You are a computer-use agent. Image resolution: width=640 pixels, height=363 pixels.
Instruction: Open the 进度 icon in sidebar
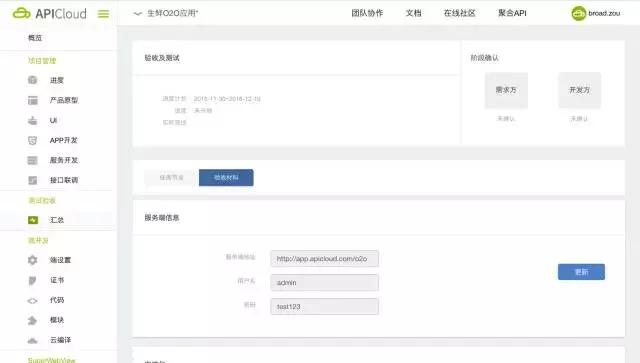(33, 80)
